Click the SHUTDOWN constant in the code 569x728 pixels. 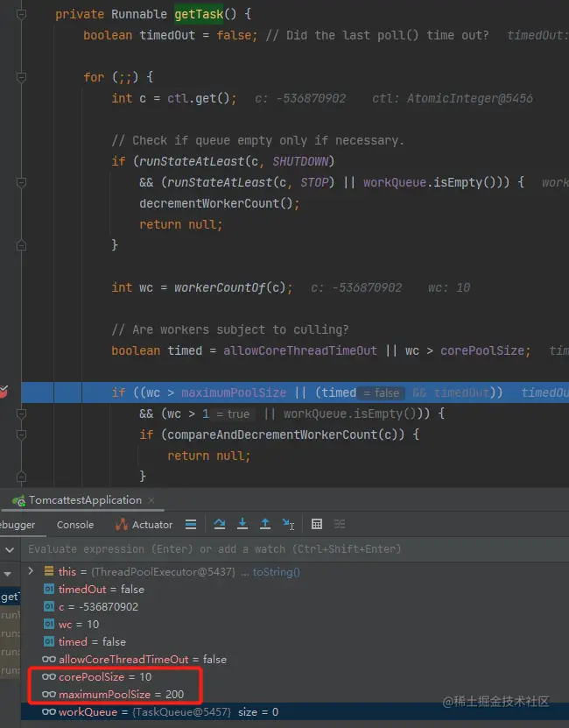[x=299, y=161]
